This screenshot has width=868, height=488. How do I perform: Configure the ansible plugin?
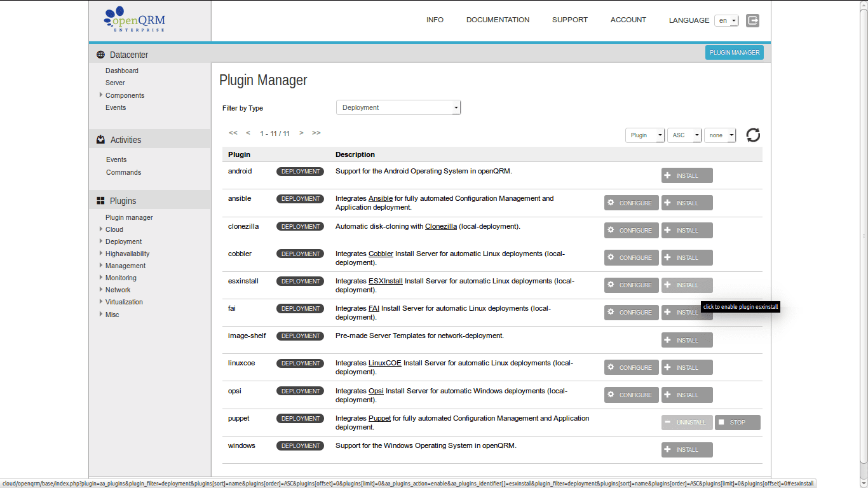tap(631, 203)
